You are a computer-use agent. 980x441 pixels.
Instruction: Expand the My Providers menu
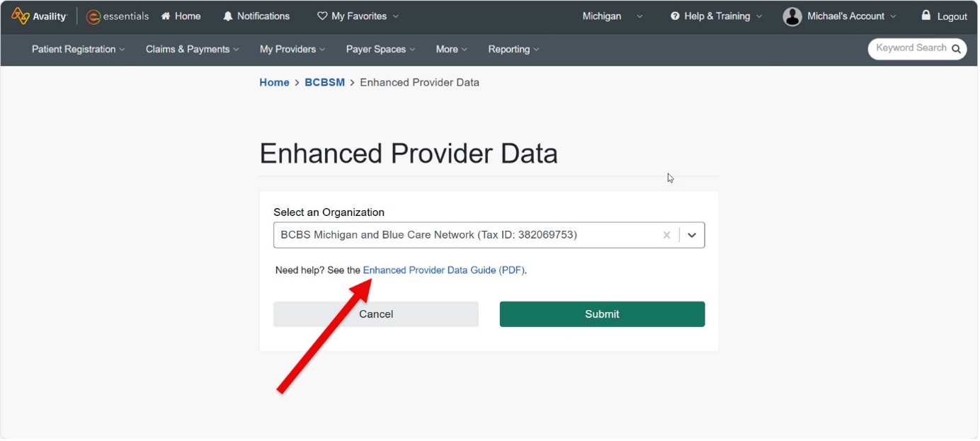[x=292, y=50]
